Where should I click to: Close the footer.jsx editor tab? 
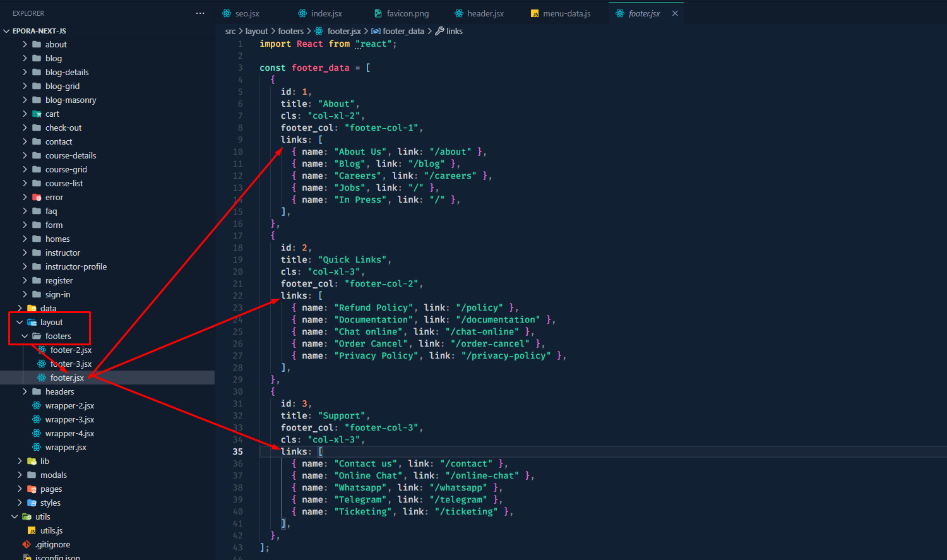(675, 13)
